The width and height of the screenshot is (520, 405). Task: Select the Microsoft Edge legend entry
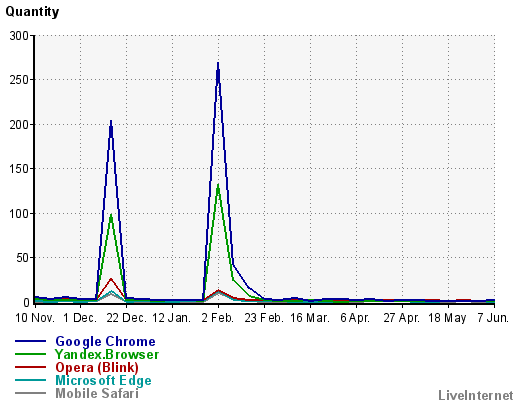point(103,380)
